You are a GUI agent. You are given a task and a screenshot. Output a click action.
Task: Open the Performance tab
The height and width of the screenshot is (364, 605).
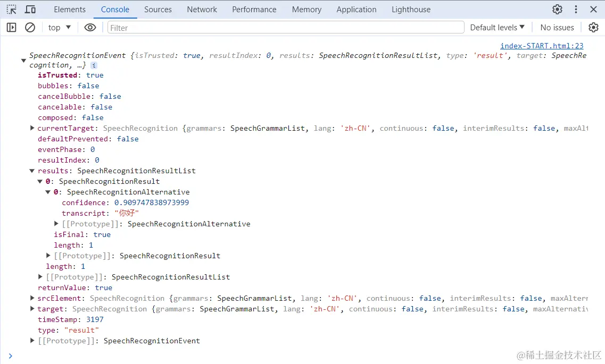pyautogui.click(x=254, y=9)
